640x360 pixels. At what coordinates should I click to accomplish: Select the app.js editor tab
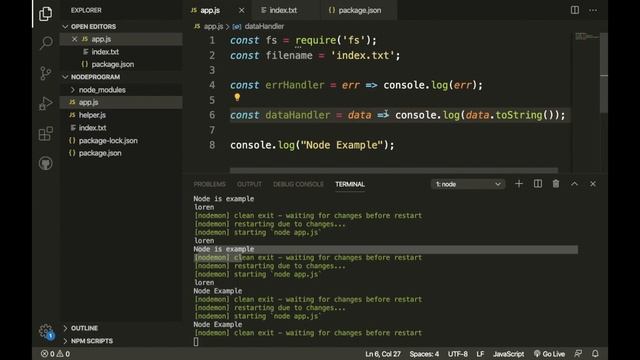[211, 10]
